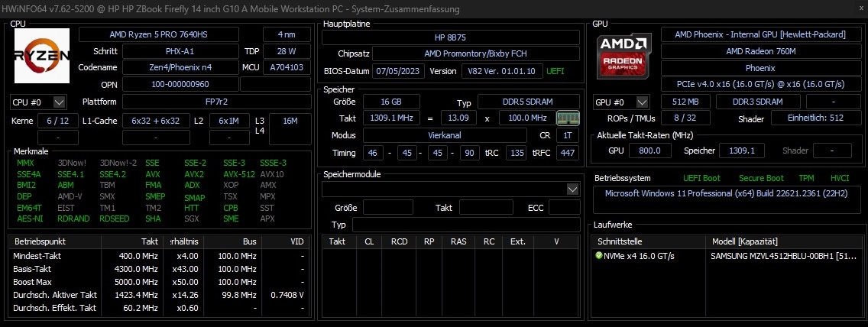The image size is (868, 327).
Task: Click the BIOS date 07/05/2023
Action: coord(399,71)
